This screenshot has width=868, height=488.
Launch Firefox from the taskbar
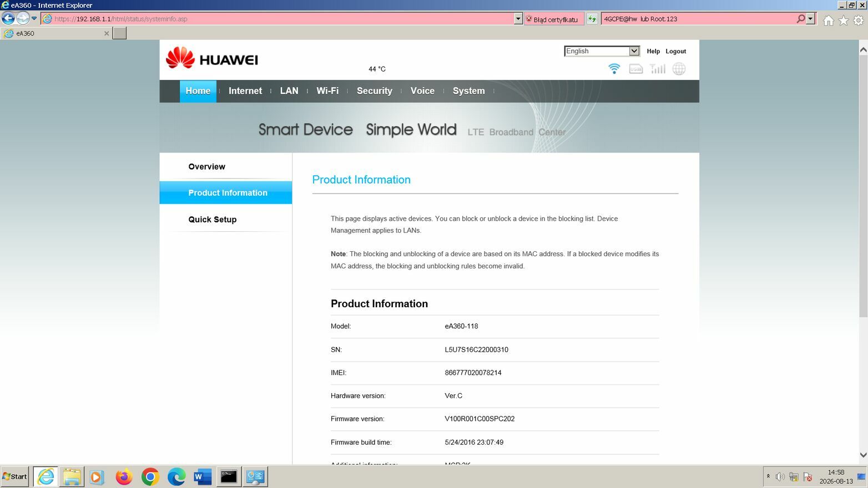coord(124,476)
